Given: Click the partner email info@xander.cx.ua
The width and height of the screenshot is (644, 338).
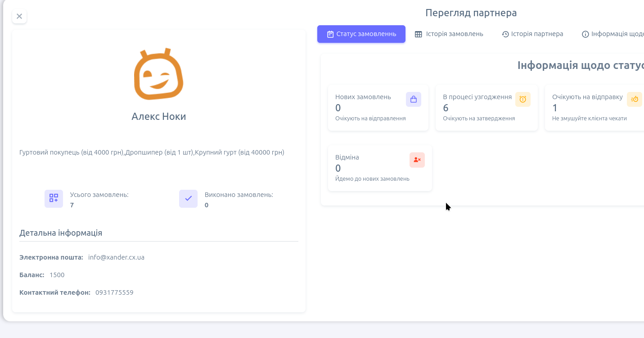Looking at the screenshot, I should [116, 257].
